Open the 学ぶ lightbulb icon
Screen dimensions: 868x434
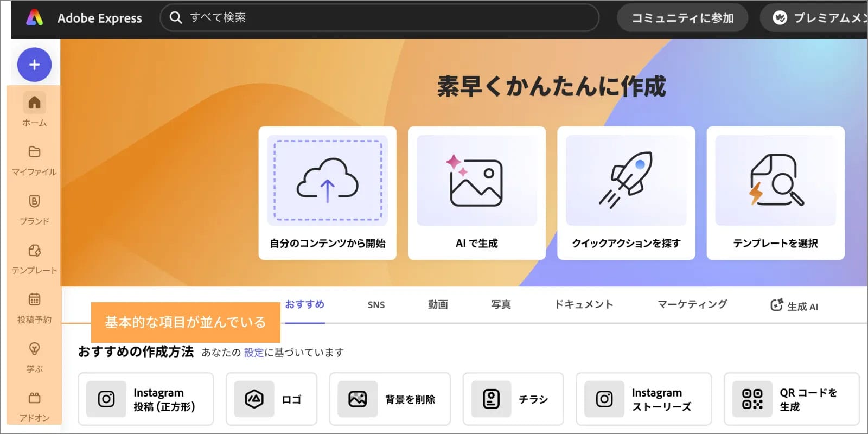[34, 349]
